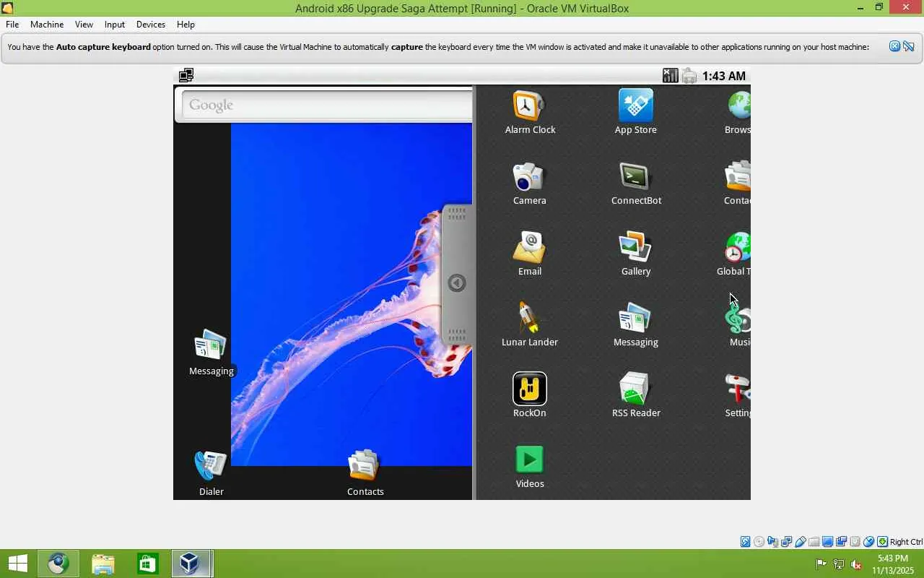Tap the Messaging home screen shortcut
Viewport: 924px width, 578px height.
pos(211,353)
